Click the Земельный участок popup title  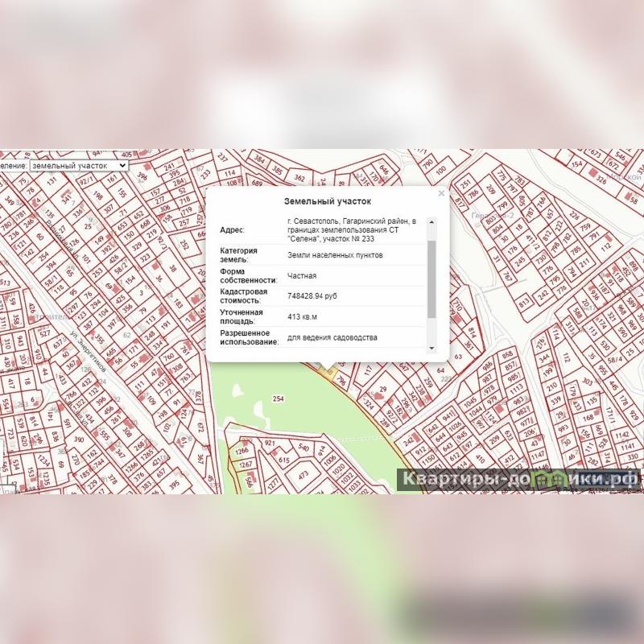click(x=328, y=201)
